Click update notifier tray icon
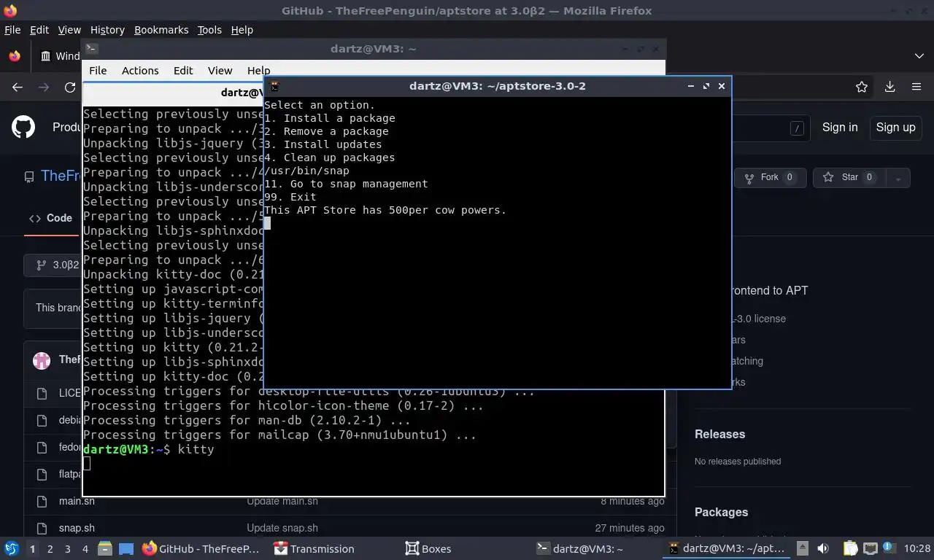The width and height of the screenshot is (934, 560). (889, 548)
